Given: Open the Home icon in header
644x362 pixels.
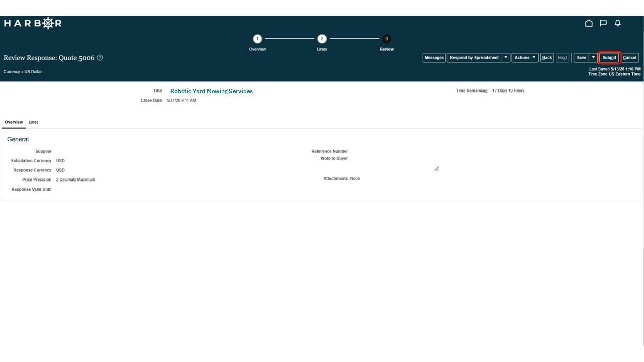Looking at the screenshot, I should [589, 23].
